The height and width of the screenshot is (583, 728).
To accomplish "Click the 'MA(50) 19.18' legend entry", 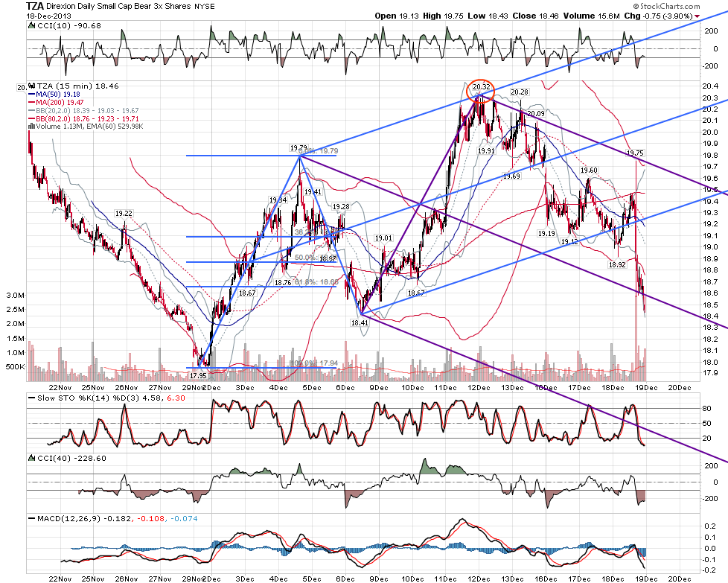I will [x=58, y=95].
